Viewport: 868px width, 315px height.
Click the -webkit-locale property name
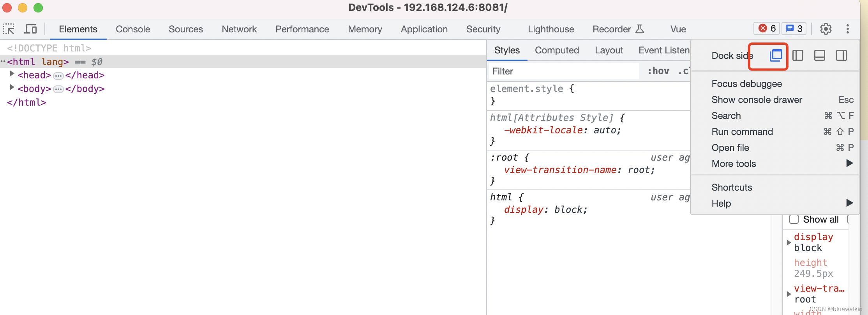pyautogui.click(x=543, y=130)
